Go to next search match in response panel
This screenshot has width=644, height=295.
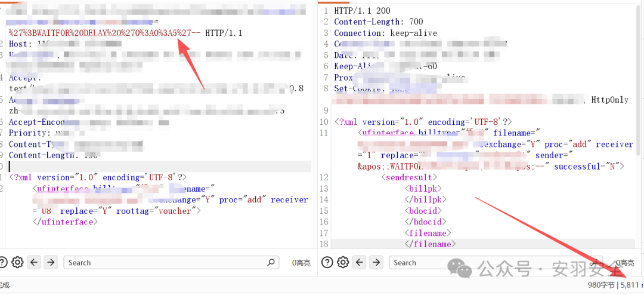(x=376, y=262)
